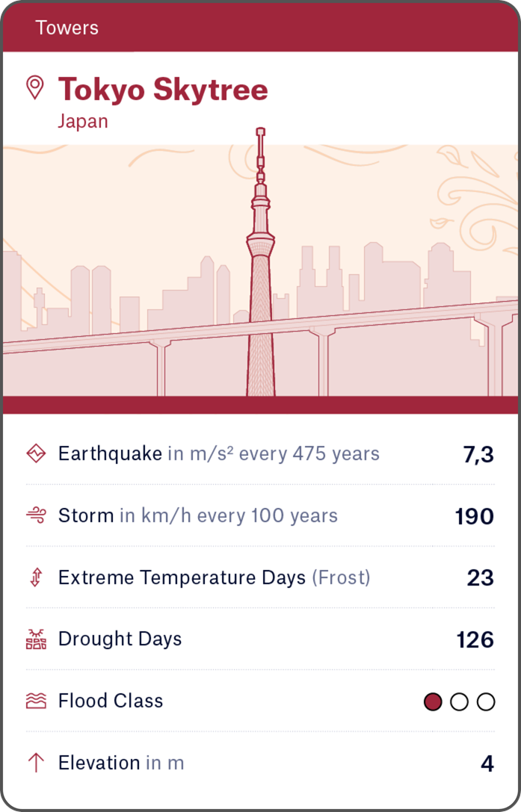Open the Towers category header
521x812 pixels.
(67, 28)
